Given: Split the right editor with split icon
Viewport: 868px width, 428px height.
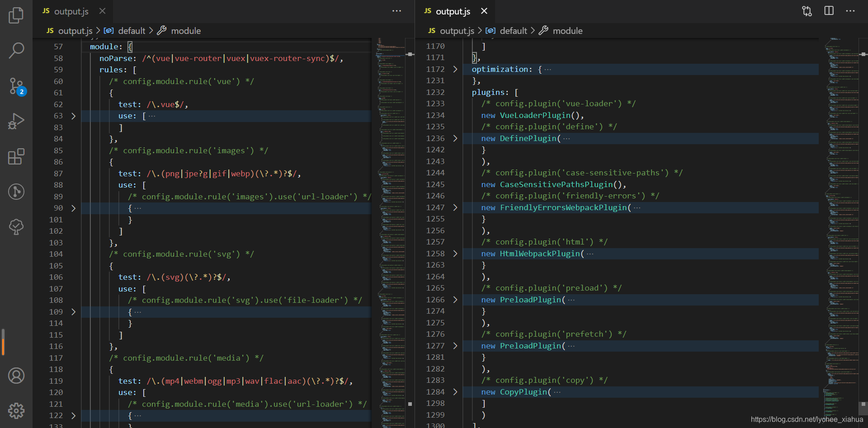Looking at the screenshot, I should point(829,11).
